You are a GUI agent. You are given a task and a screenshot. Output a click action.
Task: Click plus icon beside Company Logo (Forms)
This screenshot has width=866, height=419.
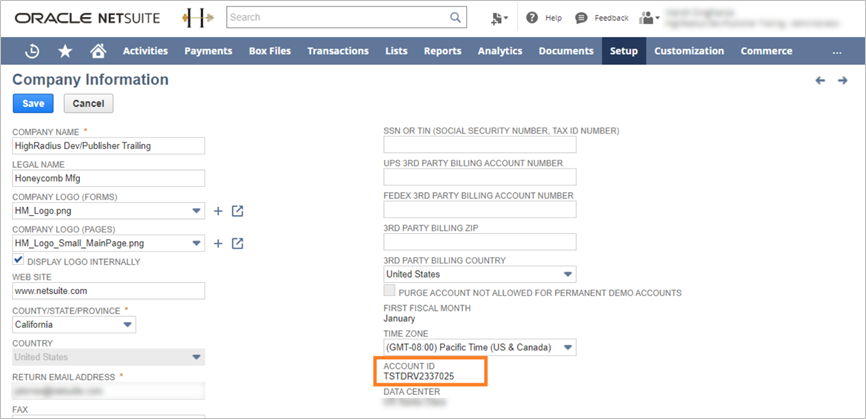[218, 211]
